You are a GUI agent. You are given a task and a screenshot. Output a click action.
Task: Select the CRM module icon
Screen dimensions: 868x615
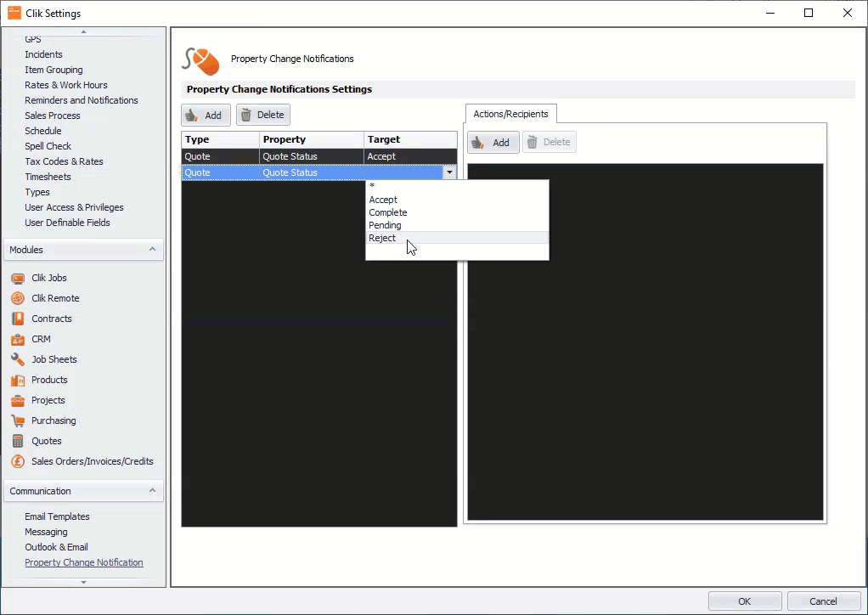[18, 339]
